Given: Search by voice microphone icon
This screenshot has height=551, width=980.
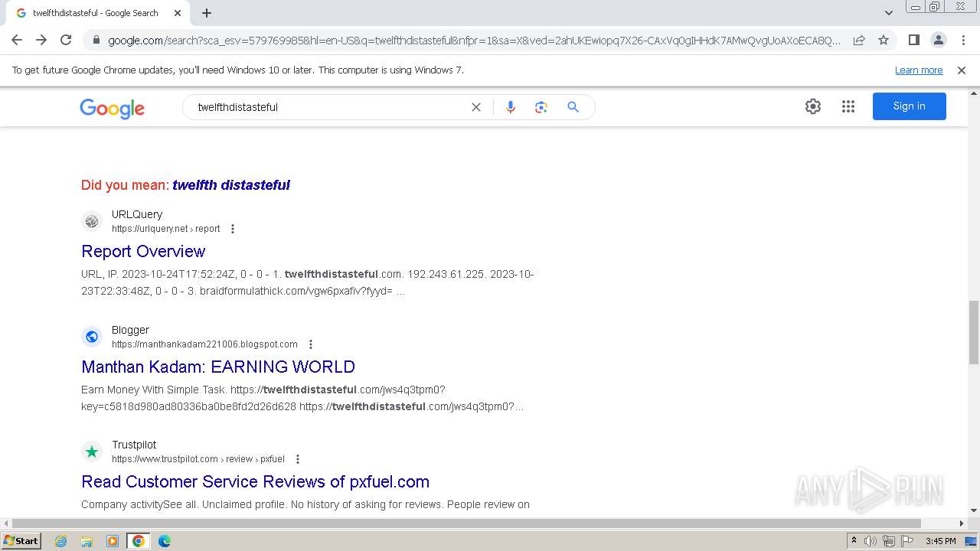Looking at the screenshot, I should pos(511,107).
